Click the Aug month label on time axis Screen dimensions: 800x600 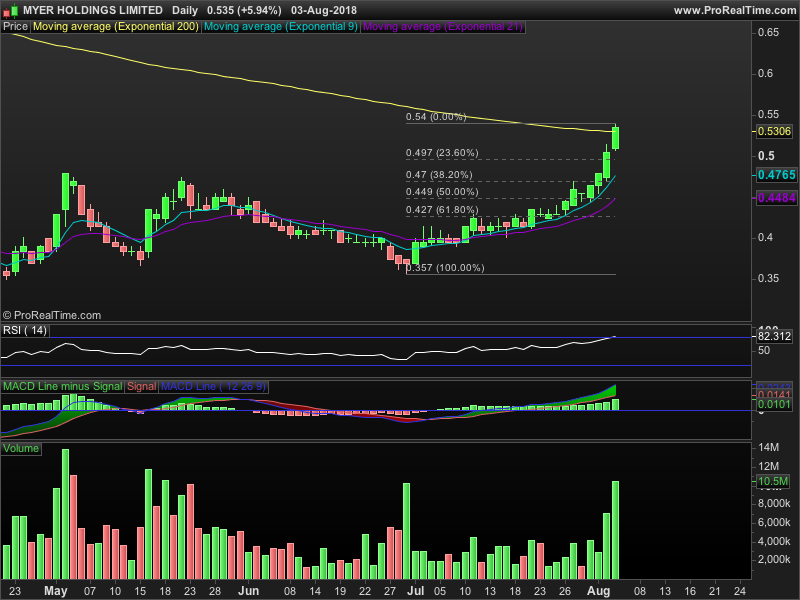(598, 591)
